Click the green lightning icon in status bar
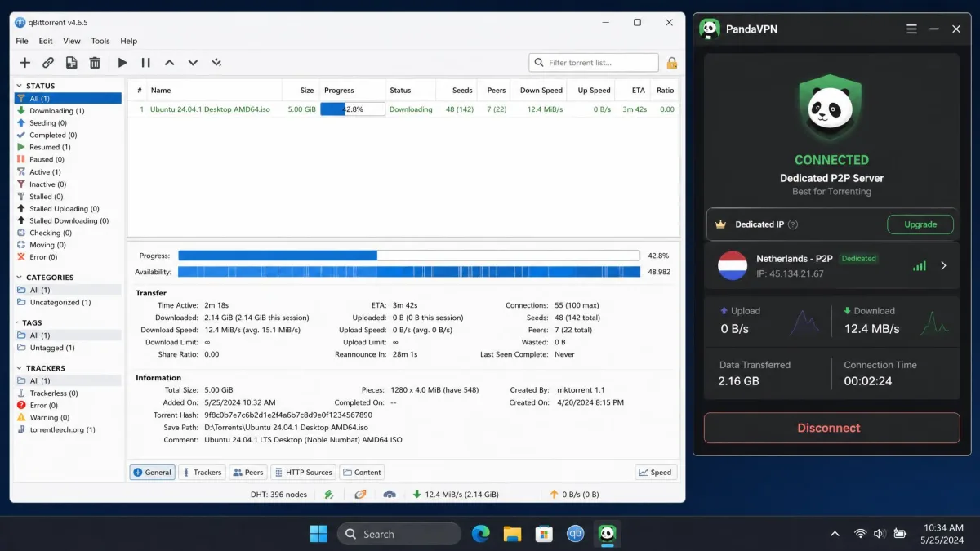This screenshot has width=980, height=551. 329,494
